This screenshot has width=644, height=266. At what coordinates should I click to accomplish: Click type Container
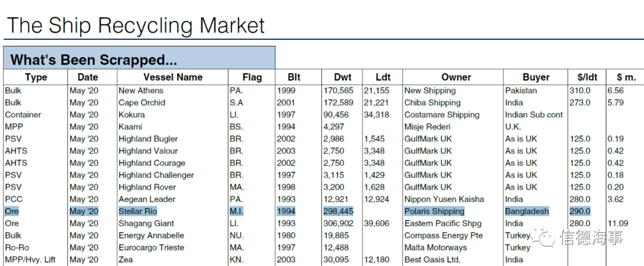click(x=23, y=115)
